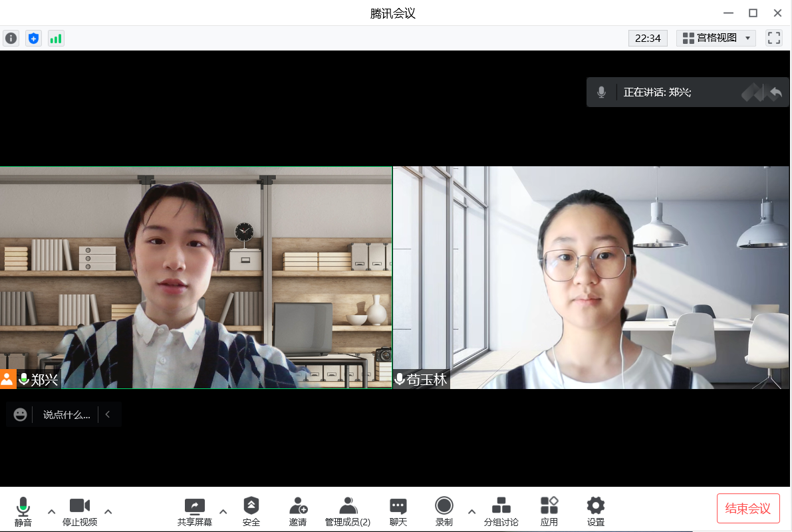792x532 pixels.
Task: Open the 安全 security options
Action: (251, 511)
